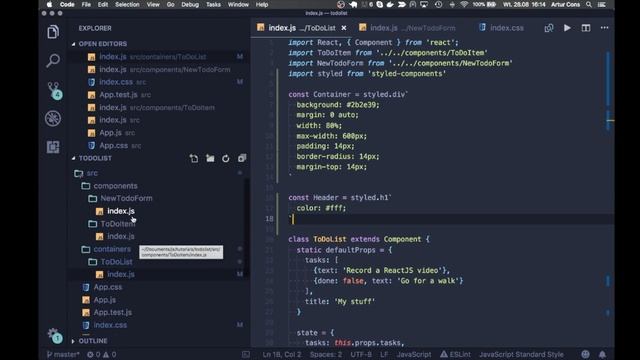640x360 pixels.
Task: Click Ln 18, Col 2 status entry
Action: 281,354
